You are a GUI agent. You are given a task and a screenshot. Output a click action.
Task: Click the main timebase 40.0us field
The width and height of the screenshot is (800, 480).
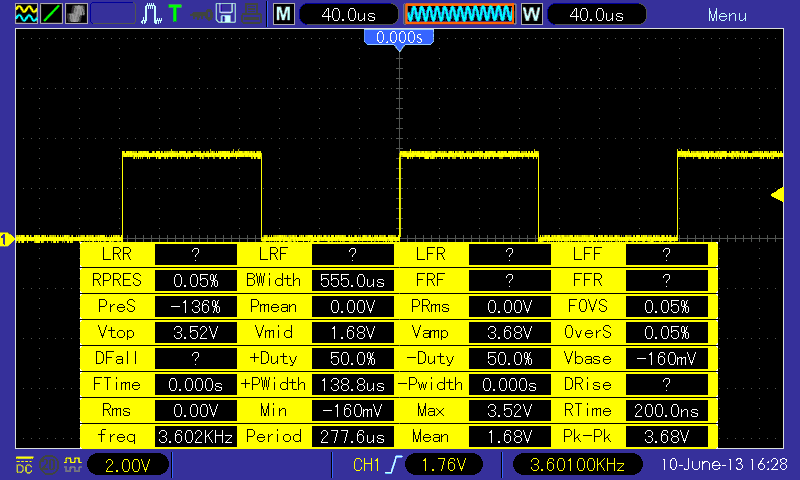click(x=348, y=15)
